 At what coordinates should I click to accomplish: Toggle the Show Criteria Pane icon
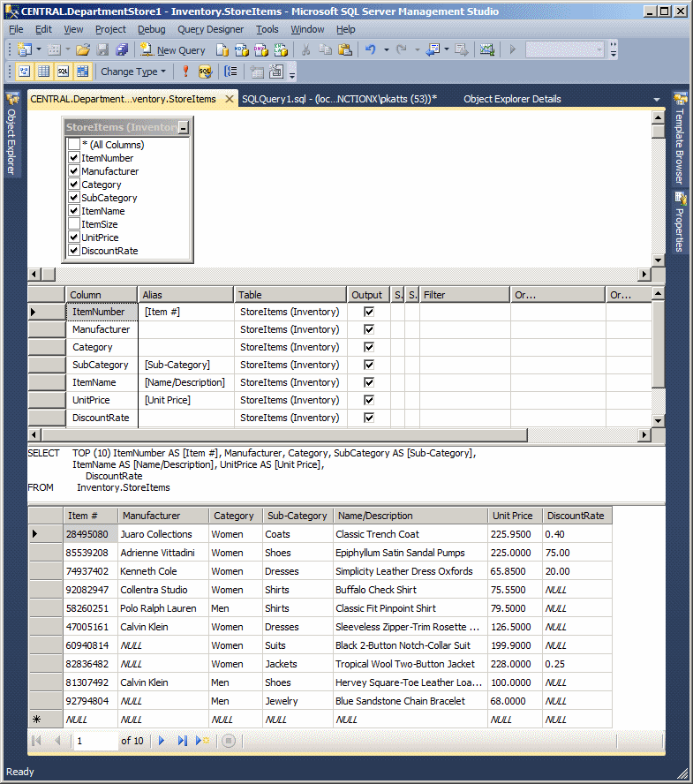pyautogui.click(x=43, y=72)
